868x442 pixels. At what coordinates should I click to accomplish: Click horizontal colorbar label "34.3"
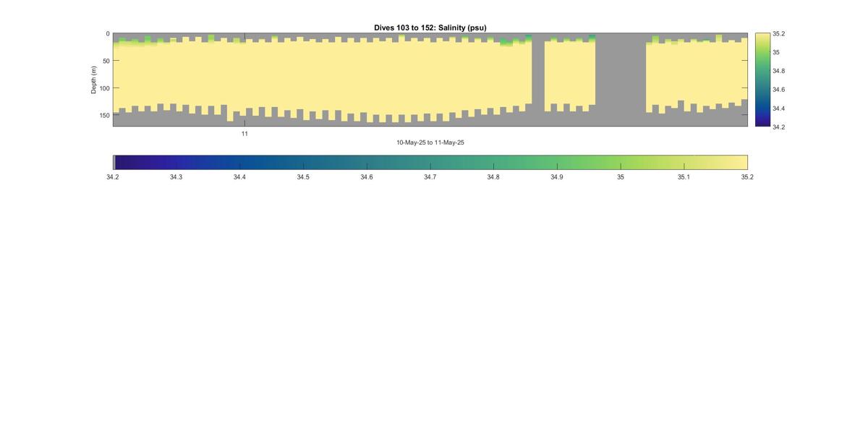[x=176, y=177]
